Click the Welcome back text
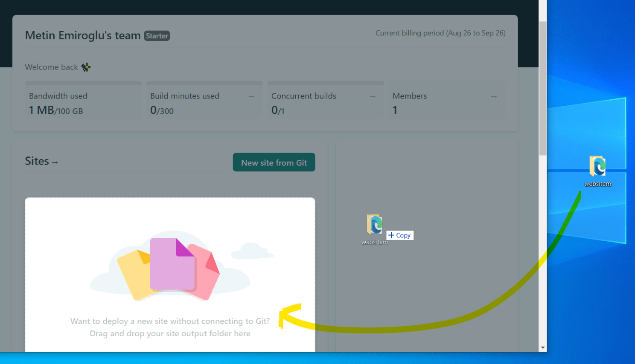 pos(51,67)
